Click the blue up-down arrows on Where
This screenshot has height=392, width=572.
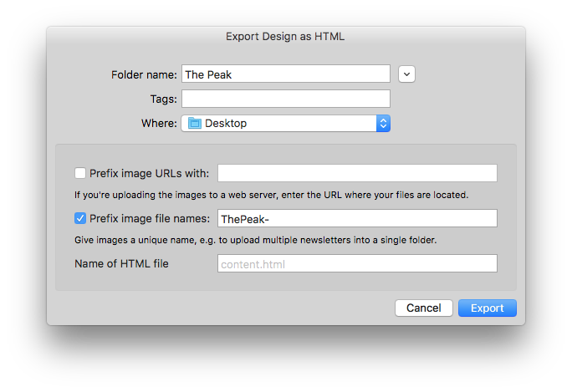click(383, 123)
